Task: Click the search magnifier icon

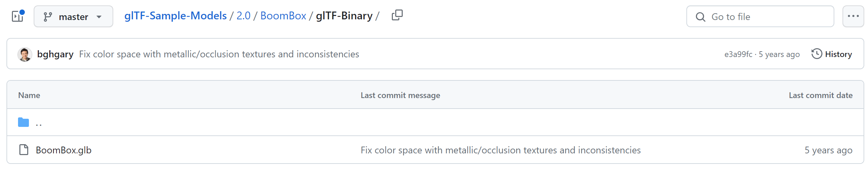Action: tap(701, 17)
